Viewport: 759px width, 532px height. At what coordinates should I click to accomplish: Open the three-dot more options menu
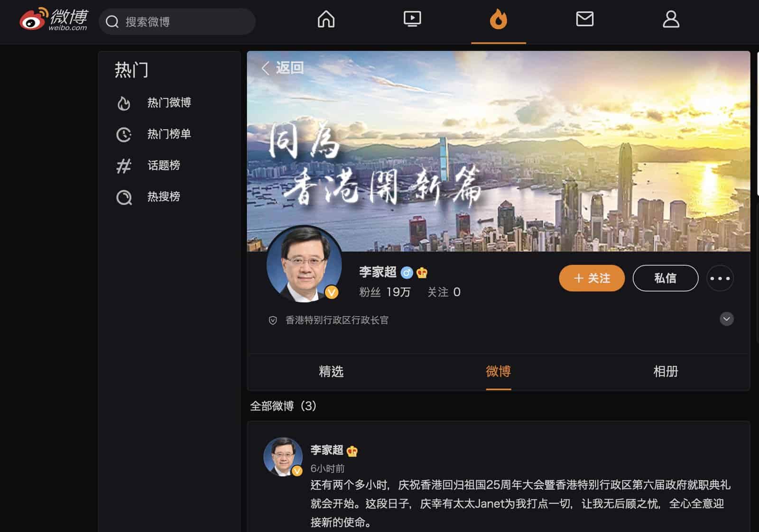(720, 278)
